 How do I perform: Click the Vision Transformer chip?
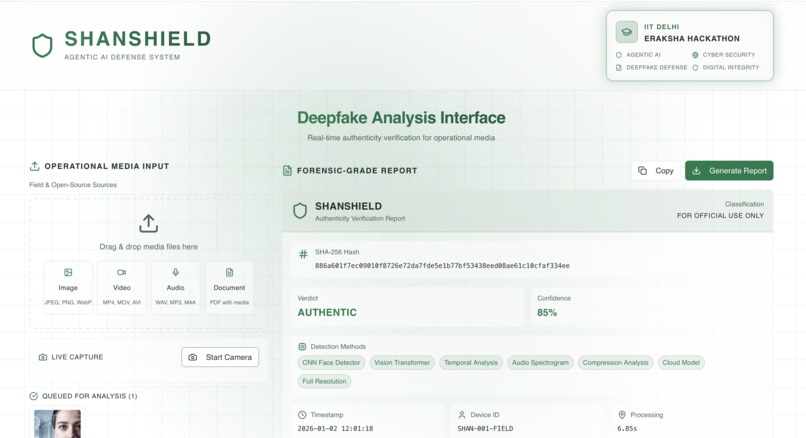402,362
